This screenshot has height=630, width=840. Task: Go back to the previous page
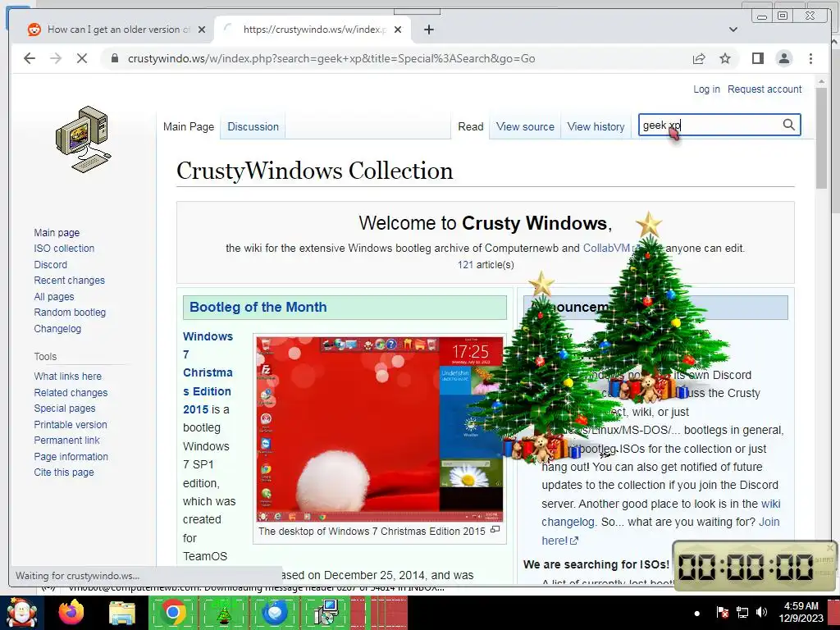pyautogui.click(x=30, y=58)
